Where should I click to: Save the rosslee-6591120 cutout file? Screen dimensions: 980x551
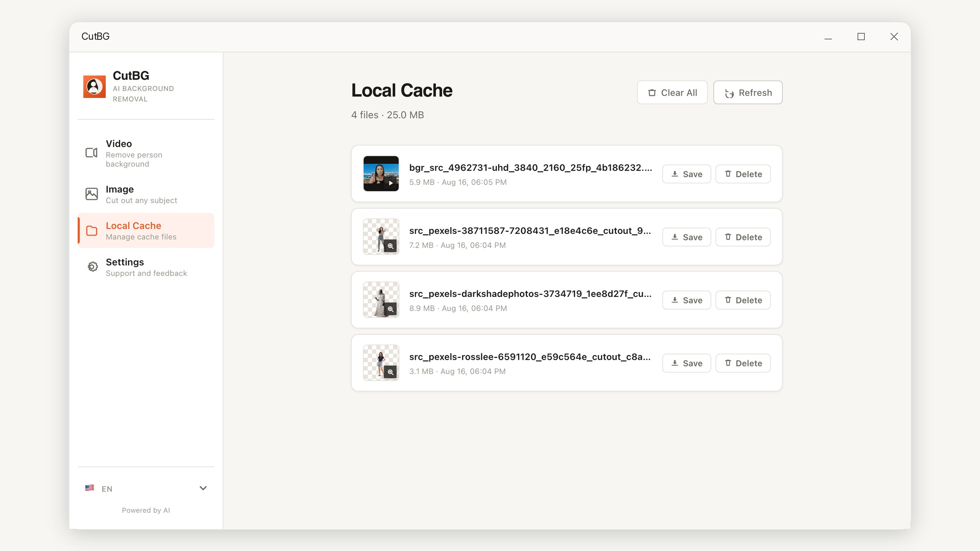pyautogui.click(x=687, y=363)
